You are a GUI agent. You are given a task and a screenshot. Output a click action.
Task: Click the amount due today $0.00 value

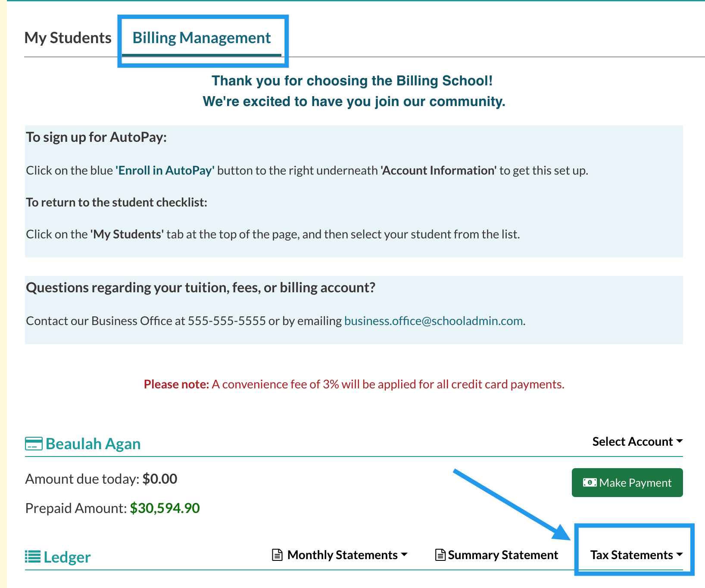pyautogui.click(x=159, y=479)
